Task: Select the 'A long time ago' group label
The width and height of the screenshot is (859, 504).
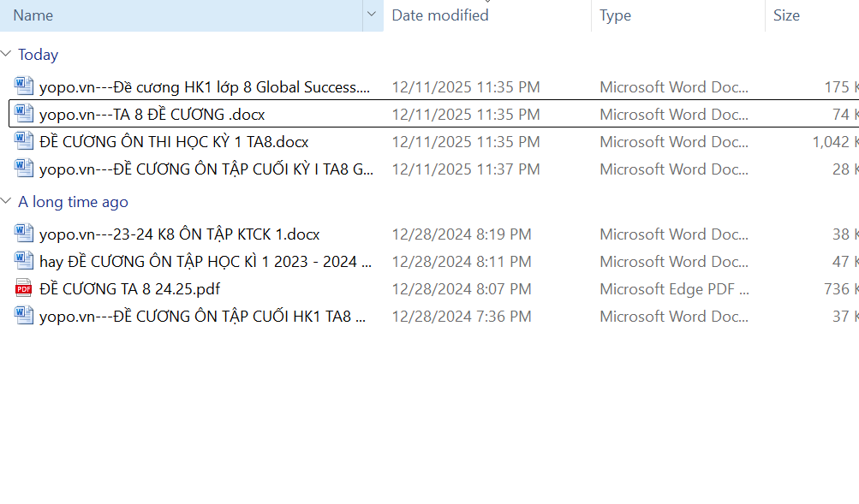Action: click(x=73, y=202)
